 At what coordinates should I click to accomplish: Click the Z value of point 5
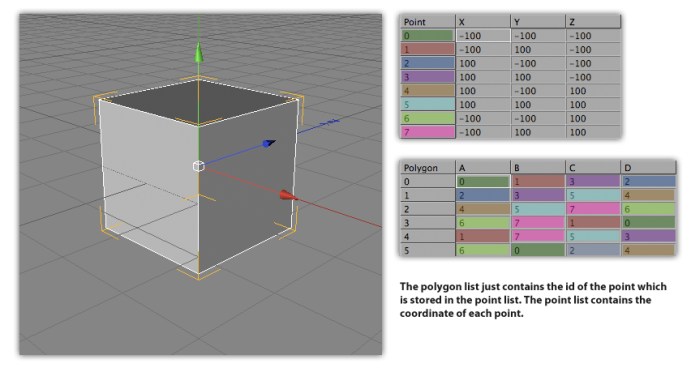[593, 105]
